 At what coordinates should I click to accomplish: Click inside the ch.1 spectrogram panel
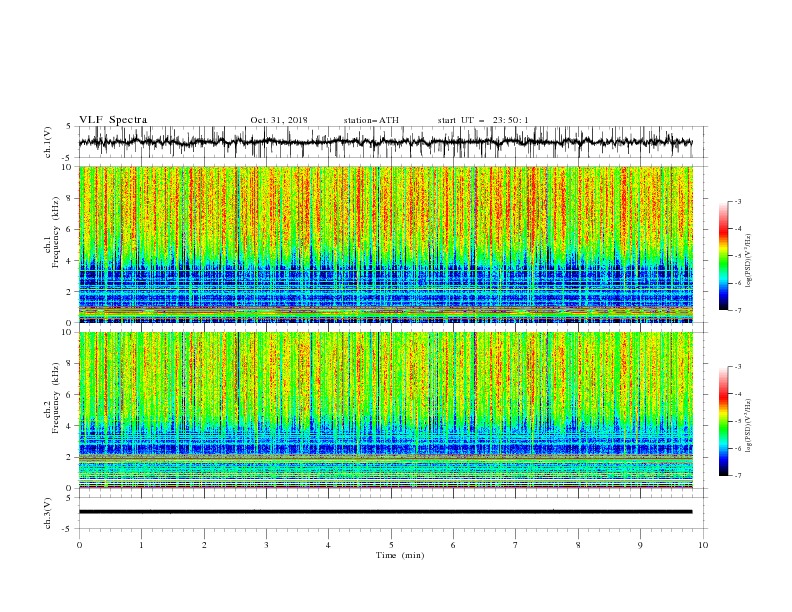pos(385,244)
